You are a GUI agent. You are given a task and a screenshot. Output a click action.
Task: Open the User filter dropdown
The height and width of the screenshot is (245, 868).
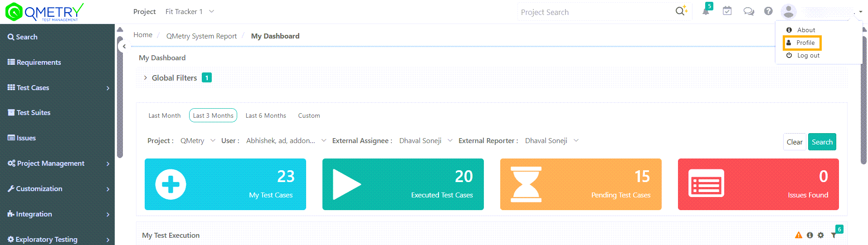click(x=286, y=141)
